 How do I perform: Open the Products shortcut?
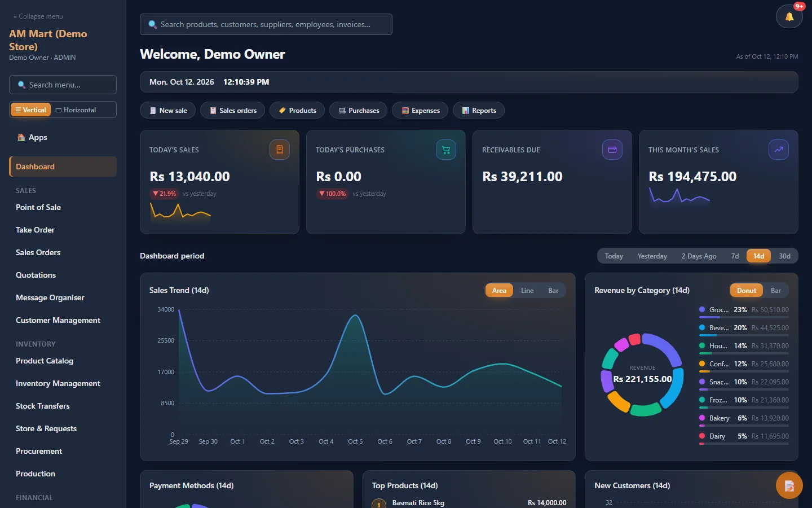pyautogui.click(x=297, y=110)
